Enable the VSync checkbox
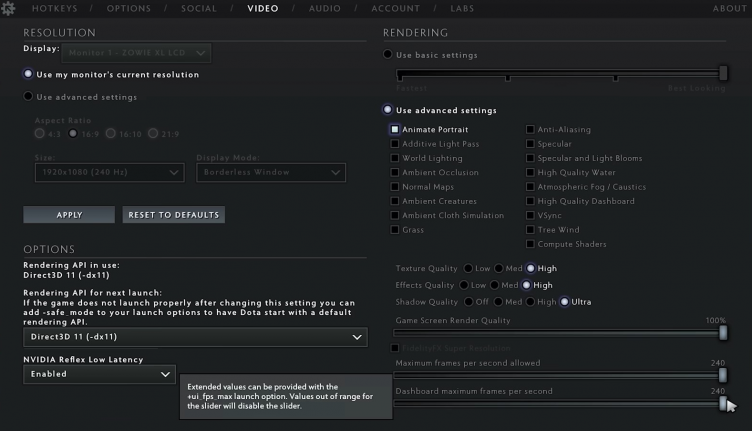Screen dimensions: 752x431 click(531, 216)
